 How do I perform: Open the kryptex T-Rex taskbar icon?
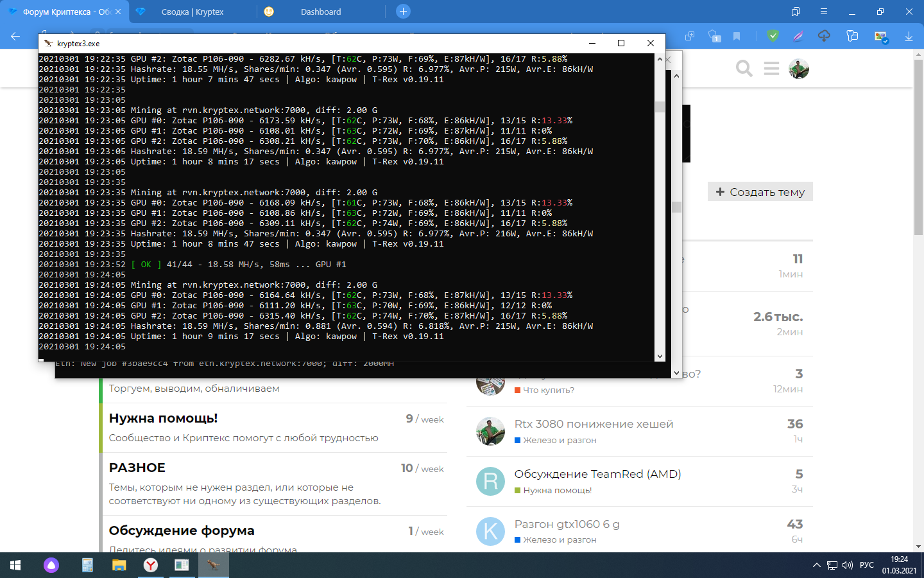pyautogui.click(x=213, y=565)
